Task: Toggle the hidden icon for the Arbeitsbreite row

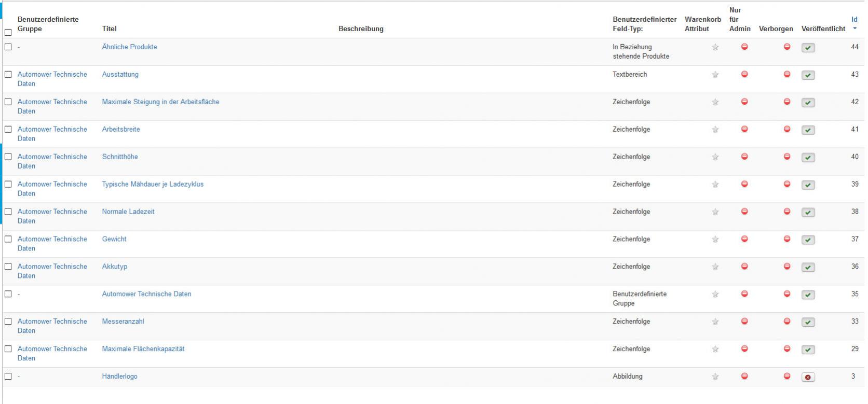Action: tap(786, 129)
